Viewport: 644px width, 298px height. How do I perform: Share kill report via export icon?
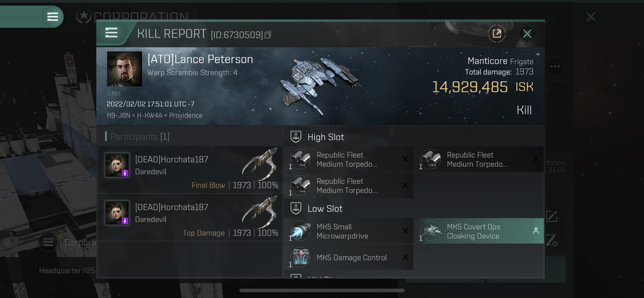(496, 34)
